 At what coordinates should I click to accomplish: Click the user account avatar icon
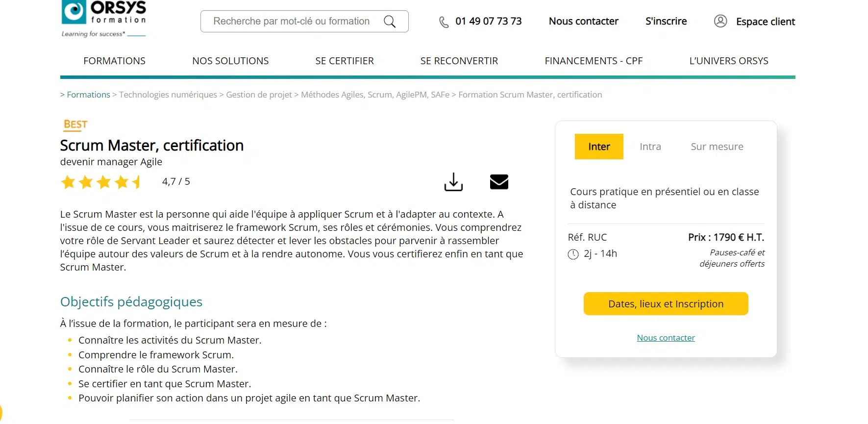(720, 21)
